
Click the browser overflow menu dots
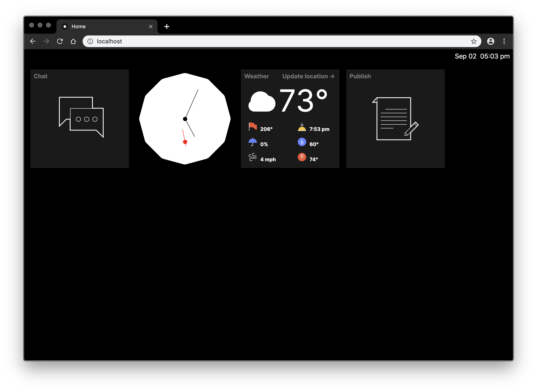(504, 41)
